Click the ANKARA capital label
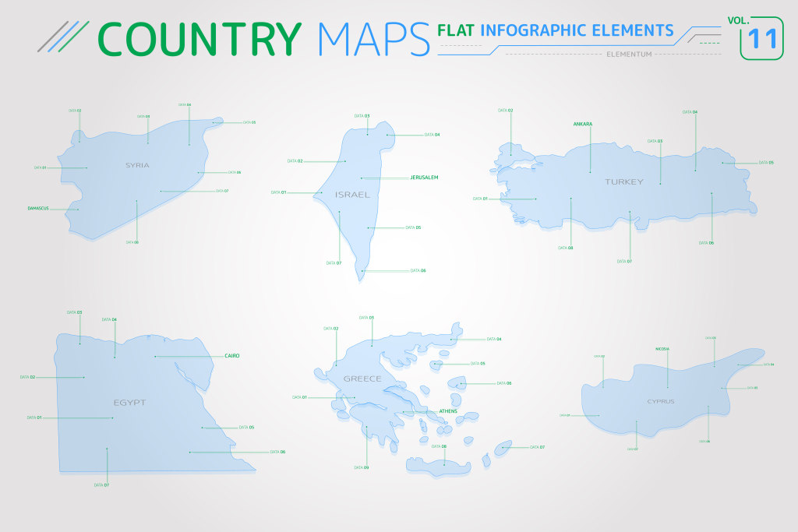798x532 pixels. (x=582, y=124)
